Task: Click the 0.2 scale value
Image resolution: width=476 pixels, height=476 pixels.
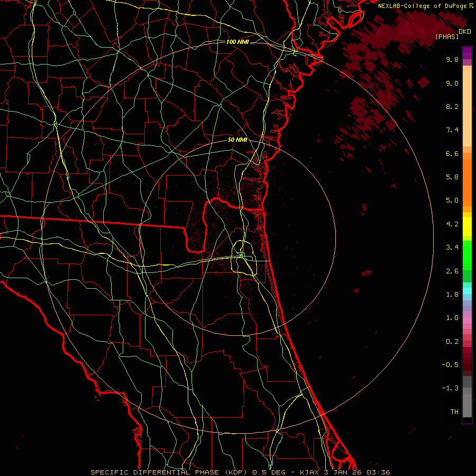Action: coord(452,342)
